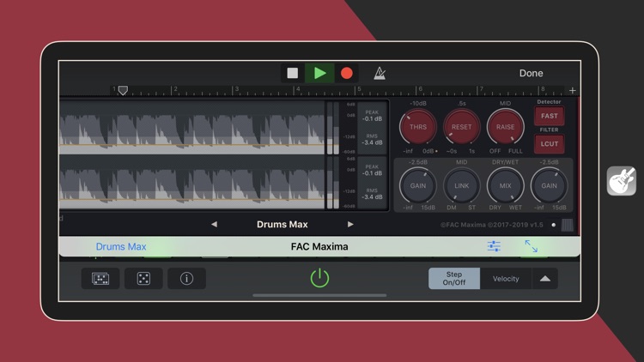Toggle the FAST detector button
This screenshot has width=644, height=362.
(550, 116)
